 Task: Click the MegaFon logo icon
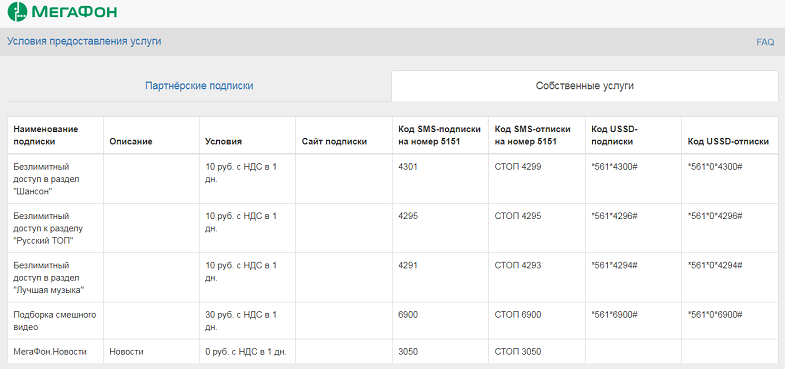click(x=18, y=12)
